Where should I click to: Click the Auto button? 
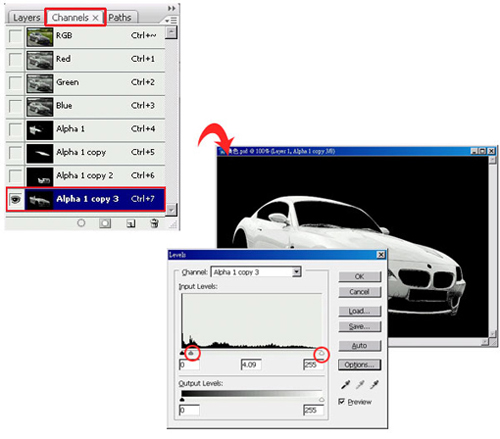[359, 346]
